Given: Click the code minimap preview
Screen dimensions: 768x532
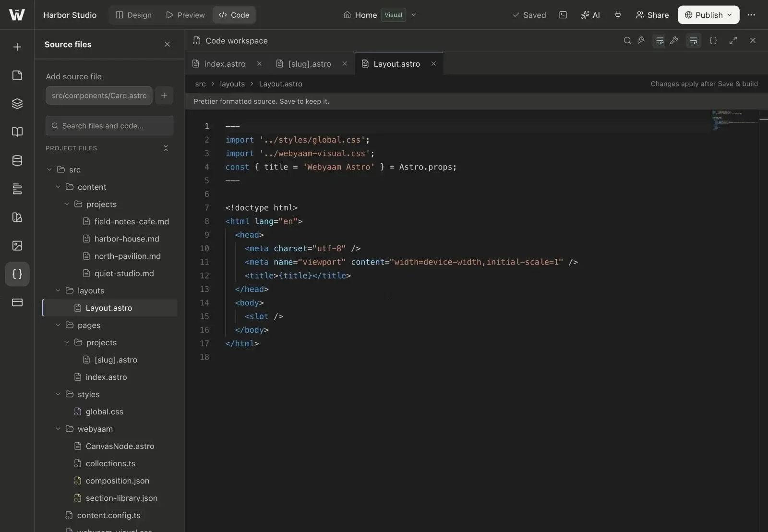Looking at the screenshot, I should click(735, 120).
